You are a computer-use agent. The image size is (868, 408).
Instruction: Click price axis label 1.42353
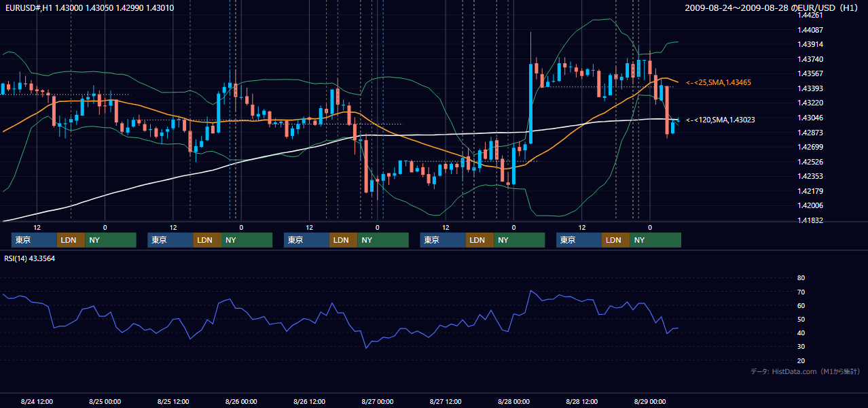[x=810, y=176]
